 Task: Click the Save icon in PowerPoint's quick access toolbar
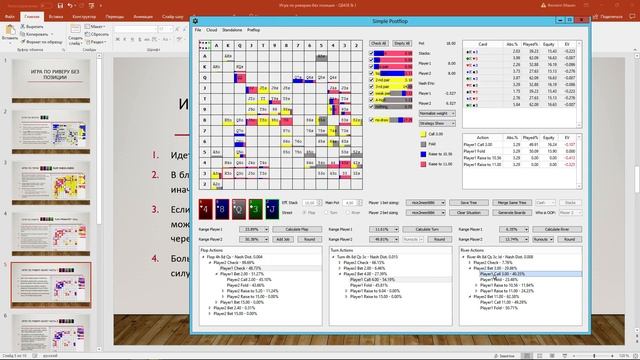click(60, 5)
